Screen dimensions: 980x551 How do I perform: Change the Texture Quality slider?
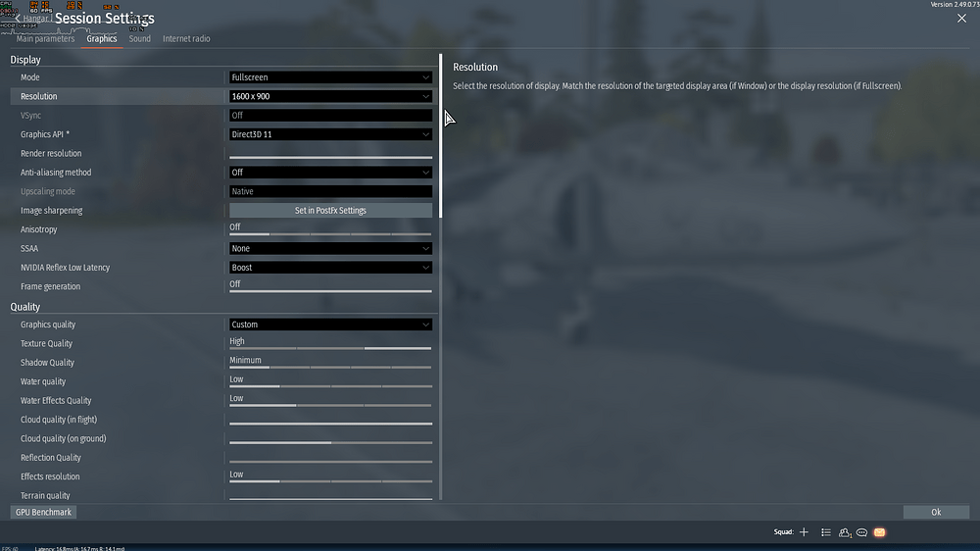click(330, 348)
